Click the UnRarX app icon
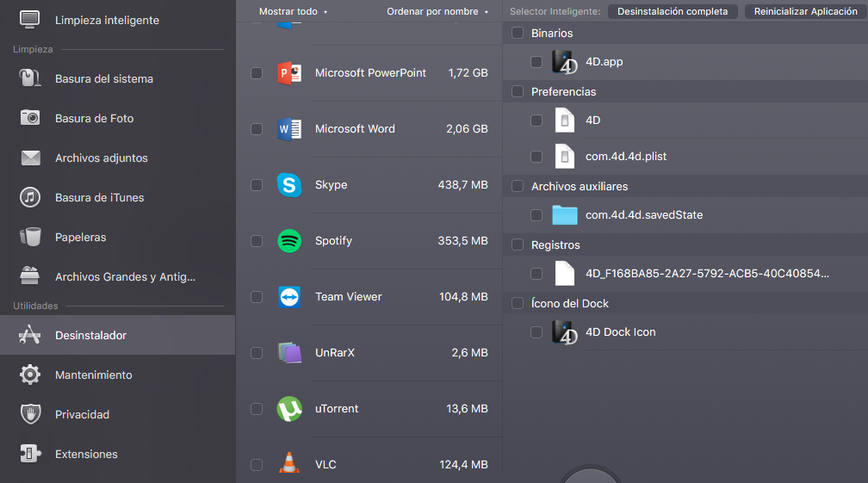The image size is (868, 483). [289, 352]
